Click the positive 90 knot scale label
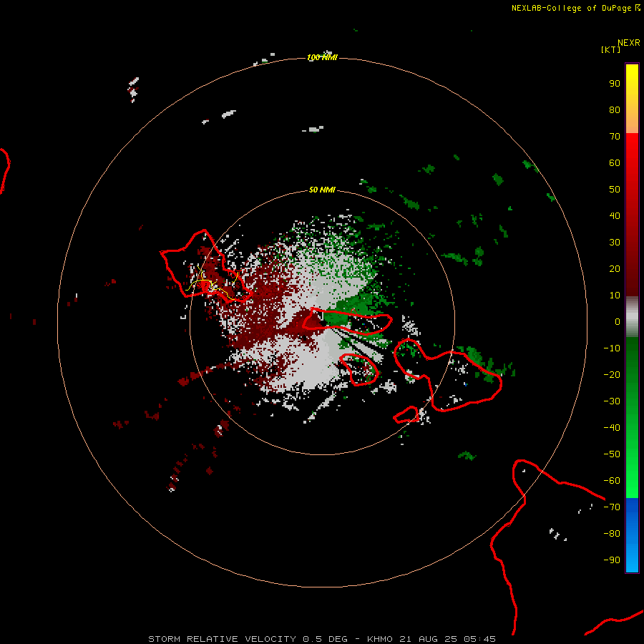The image size is (644, 644). [x=615, y=84]
